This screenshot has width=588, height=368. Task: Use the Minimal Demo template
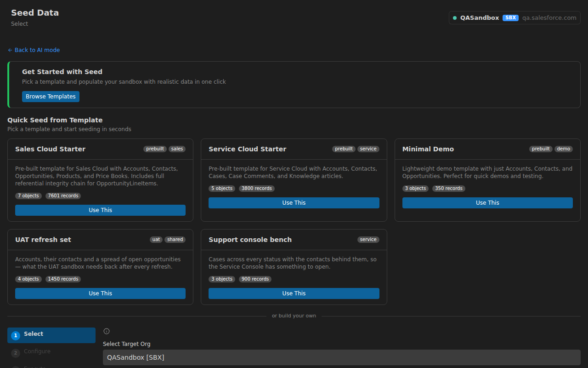[x=487, y=203]
